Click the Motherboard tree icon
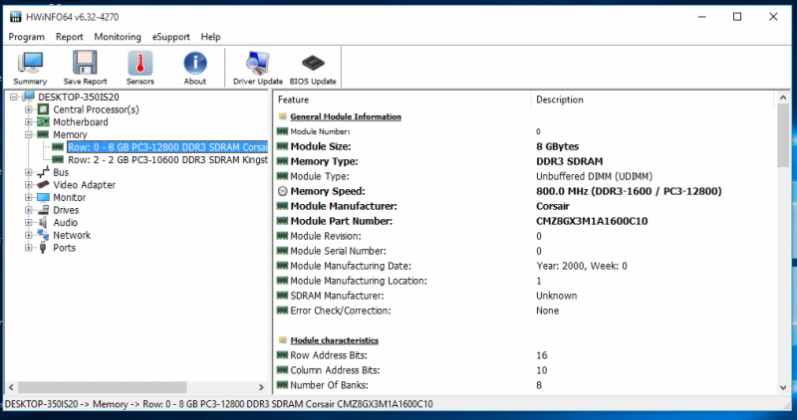Viewport: 797px width, 420px height. (x=44, y=122)
